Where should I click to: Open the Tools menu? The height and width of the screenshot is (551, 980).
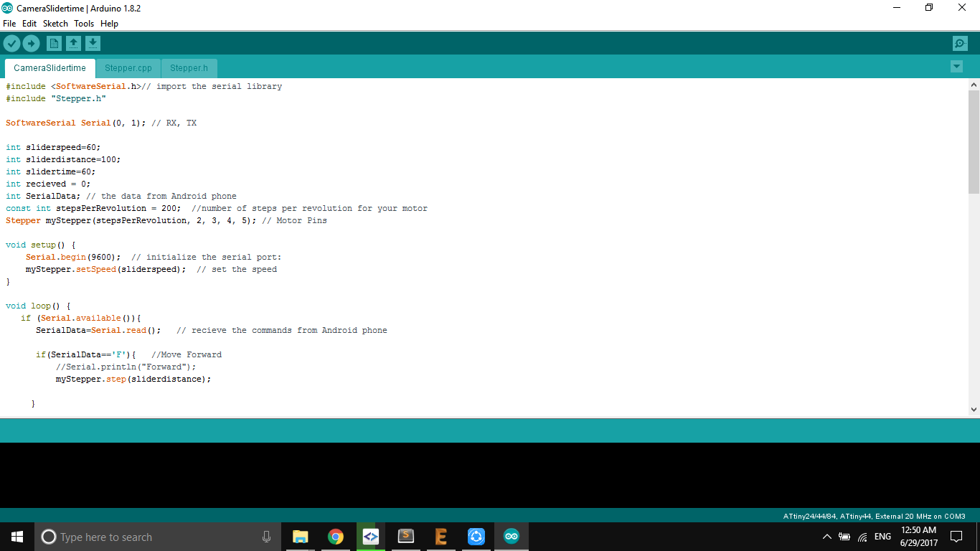(84, 24)
